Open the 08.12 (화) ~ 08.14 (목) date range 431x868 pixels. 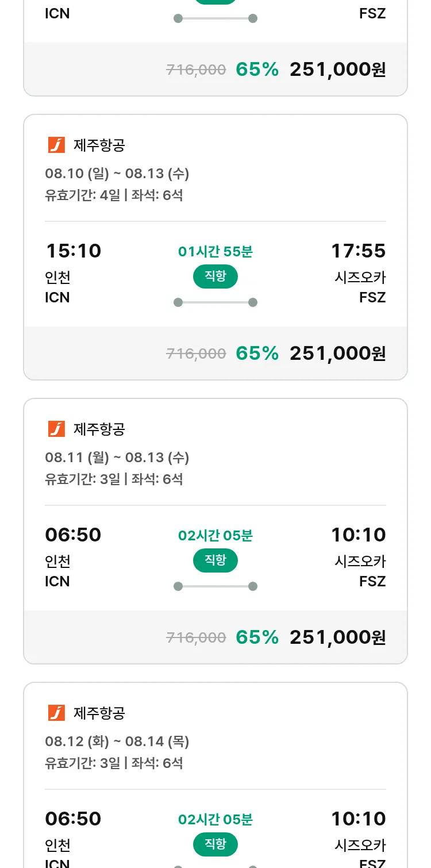click(x=117, y=742)
